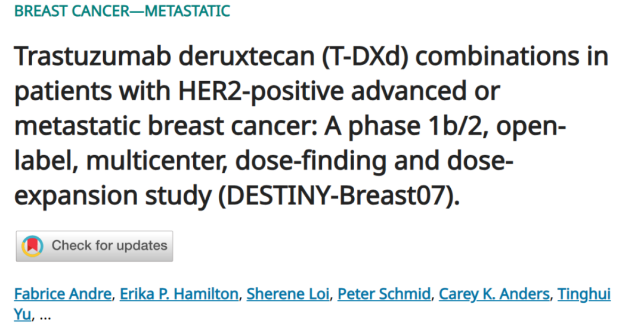Click the abstract title text
Image resolution: width=644 pixels, height=329 pixels.
point(311,126)
